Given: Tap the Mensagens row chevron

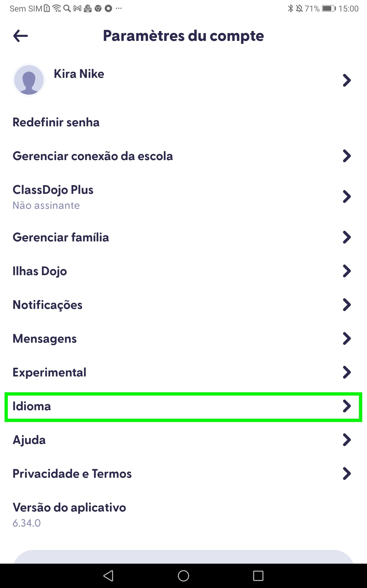Looking at the screenshot, I should pyautogui.click(x=347, y=339).
